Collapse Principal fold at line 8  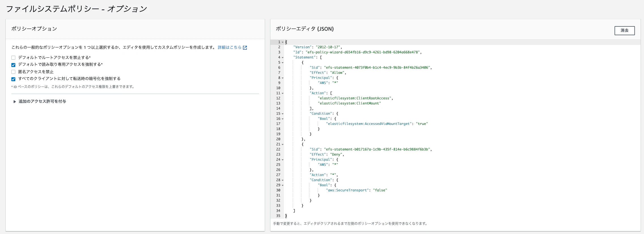click(283, 78)
